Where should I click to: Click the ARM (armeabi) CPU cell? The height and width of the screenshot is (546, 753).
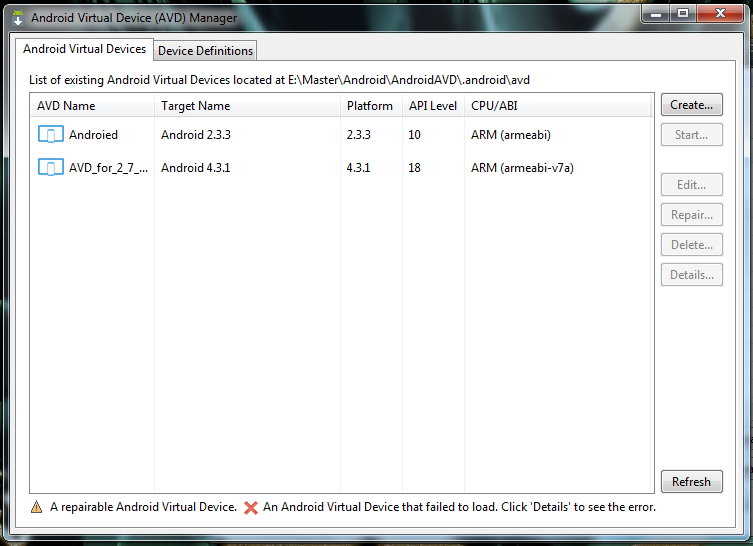pos(511,135)
